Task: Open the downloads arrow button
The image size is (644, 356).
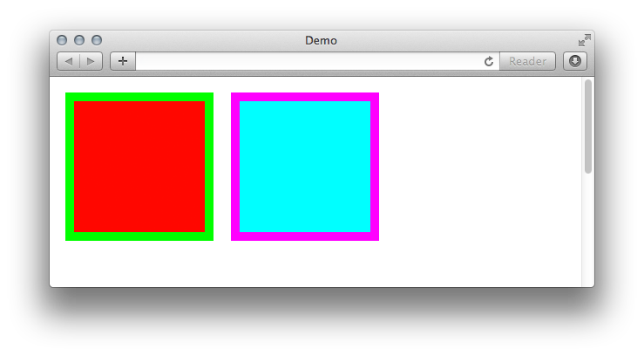Action: click(575, 61)
